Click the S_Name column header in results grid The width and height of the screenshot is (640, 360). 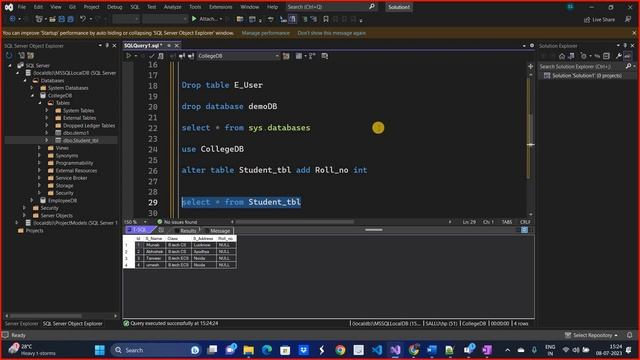154,238
